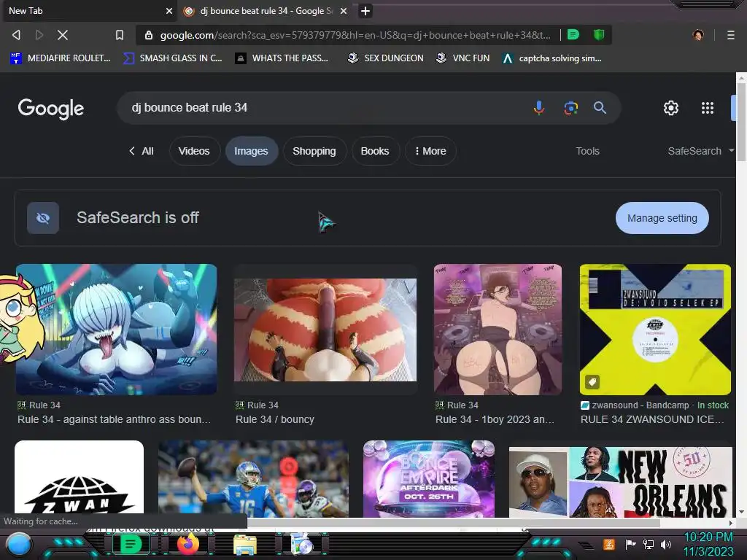Click into the Google search box
This screenshot has width=747, height=560.
[x=324, y=108]
